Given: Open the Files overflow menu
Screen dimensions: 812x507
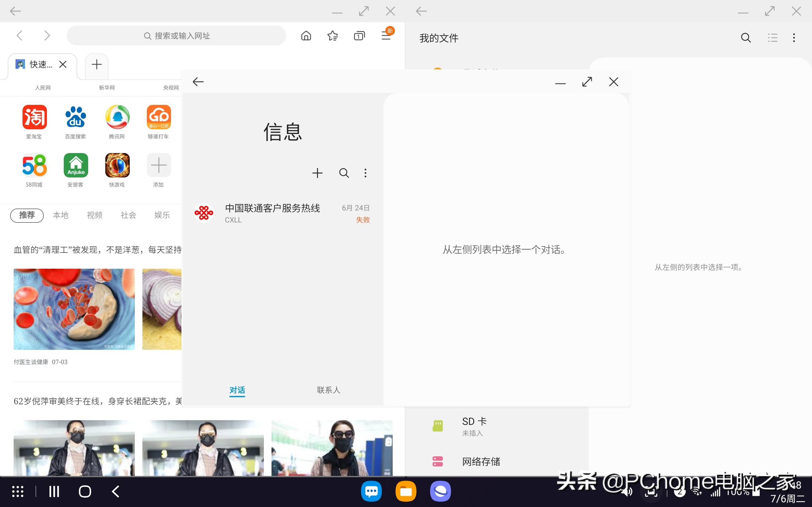Looking at the screenshot, I should click(794, 38).
